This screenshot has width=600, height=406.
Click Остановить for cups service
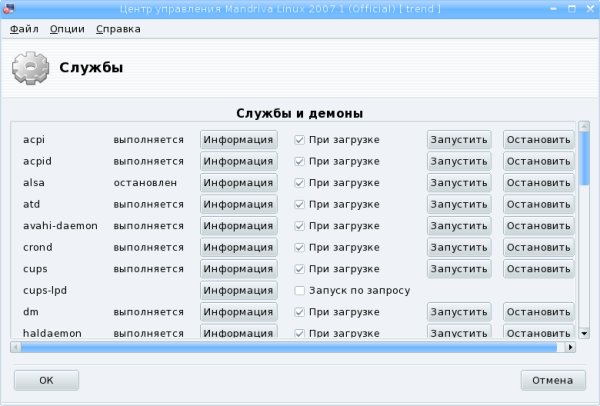pyautogui.click(x=538, y=269)
